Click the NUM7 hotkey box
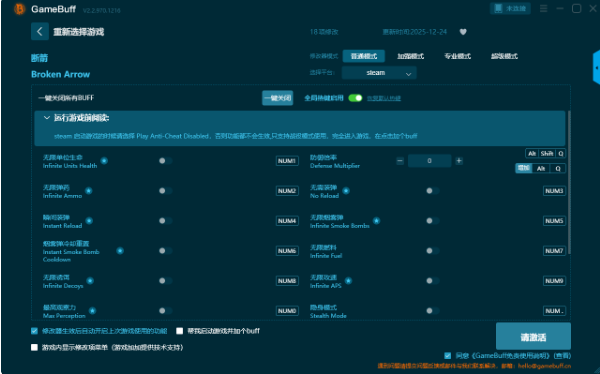600x374 pixels. [x=554, y=251]
